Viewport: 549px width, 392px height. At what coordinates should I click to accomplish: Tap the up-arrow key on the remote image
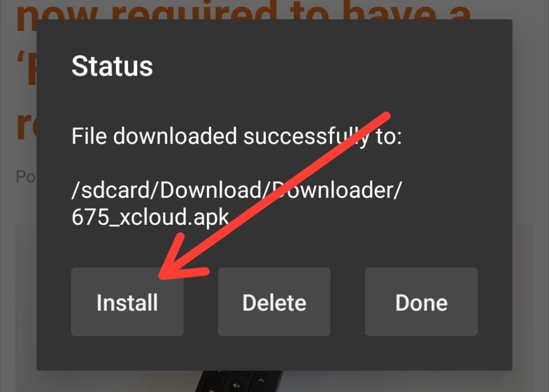pos(262,380)
